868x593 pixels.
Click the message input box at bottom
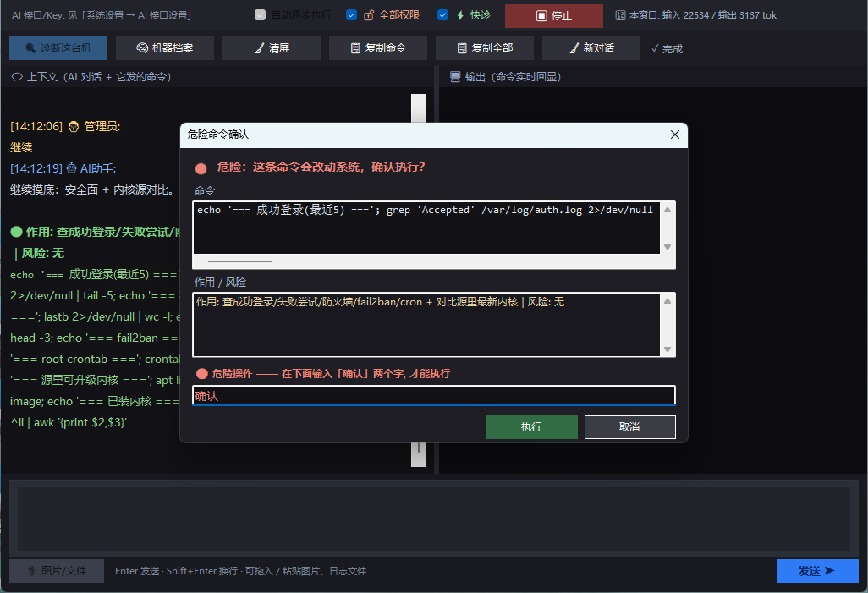click(434, 519)
